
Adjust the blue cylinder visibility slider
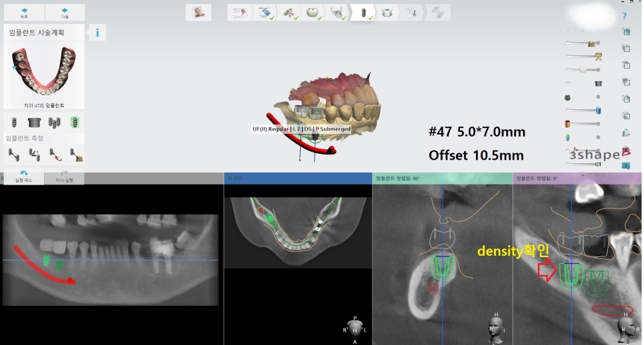click(583, 111)
